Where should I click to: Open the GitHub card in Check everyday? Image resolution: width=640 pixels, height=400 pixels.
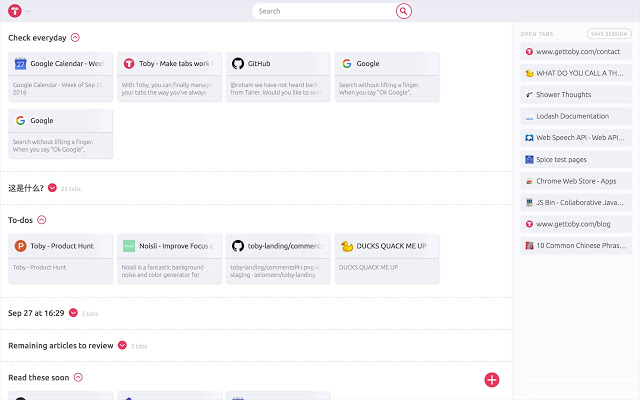click(x=278, y=77)
